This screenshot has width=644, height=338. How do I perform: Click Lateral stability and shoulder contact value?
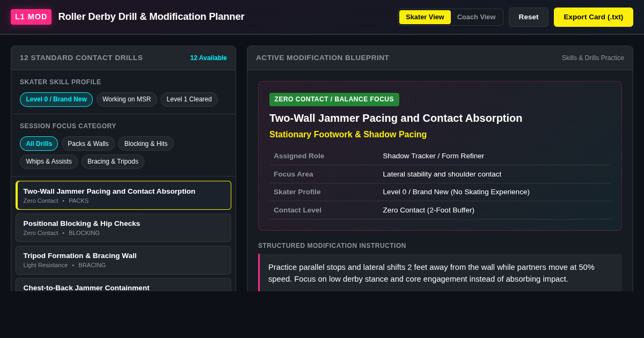[x=442, y=174]
